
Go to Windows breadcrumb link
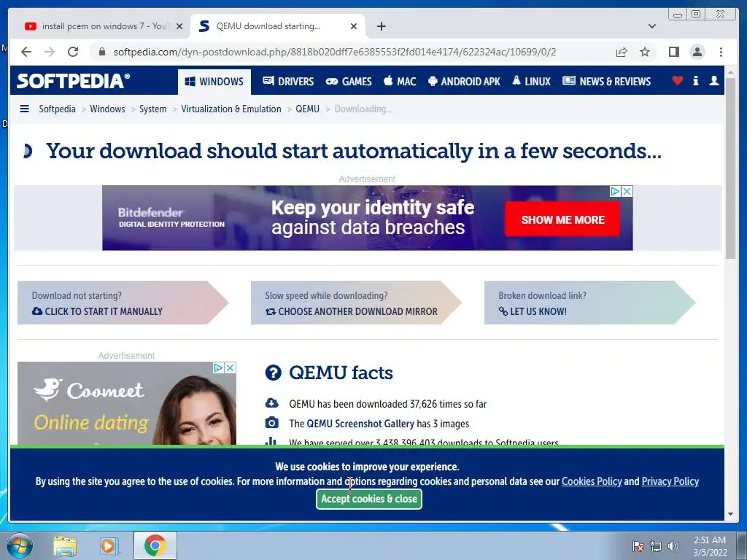point(107,109)
